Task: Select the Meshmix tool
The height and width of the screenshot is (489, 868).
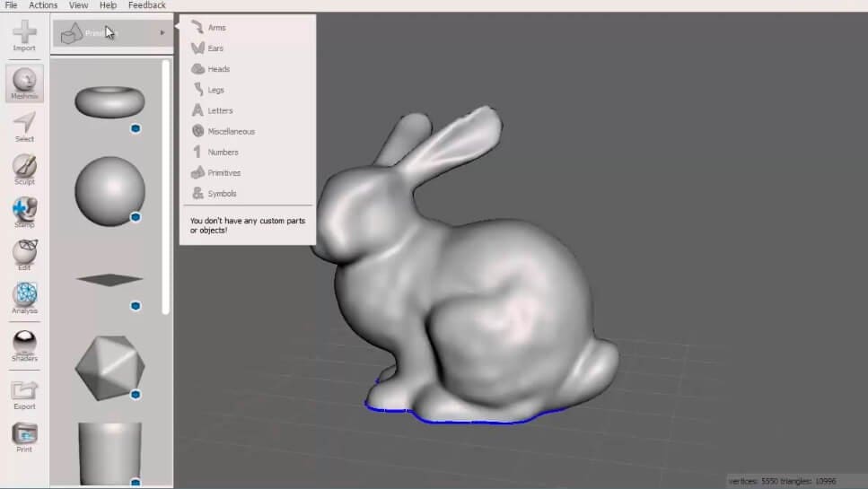Action: click(24, 83)
